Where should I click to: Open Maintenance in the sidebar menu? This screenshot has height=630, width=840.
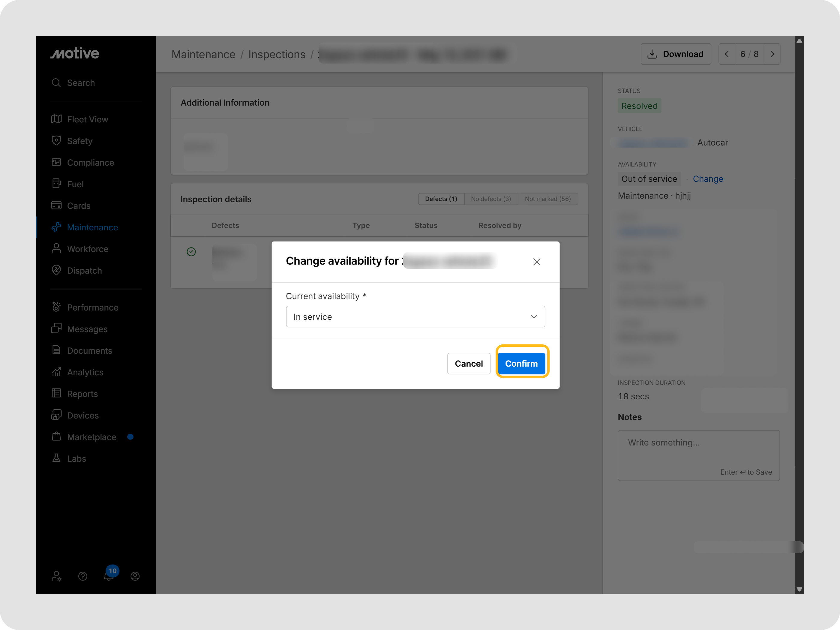click(92, 227)
